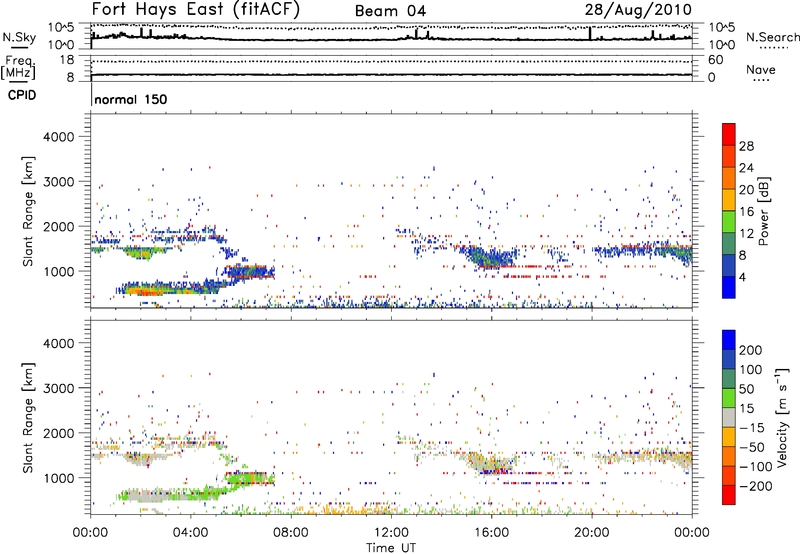Click the 'N.Sky' legend label
The height and width of the screenshot is (554, 800).
click(x=19, y=37)
